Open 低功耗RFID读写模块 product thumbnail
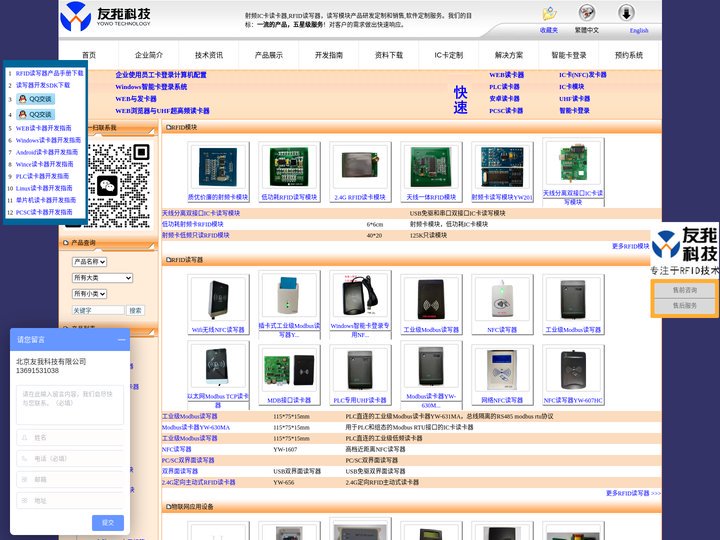The height and width of the screenshot is (540, 720). pos(289,167)
